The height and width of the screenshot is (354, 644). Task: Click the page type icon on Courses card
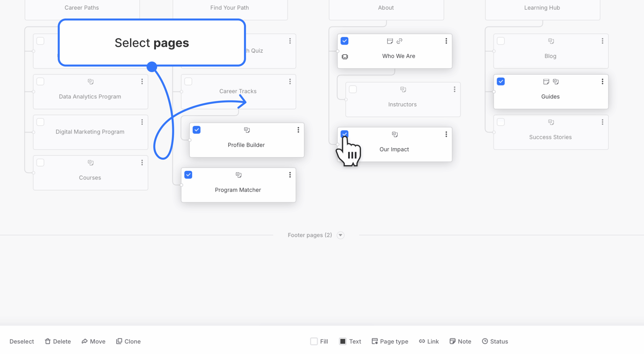91,163
